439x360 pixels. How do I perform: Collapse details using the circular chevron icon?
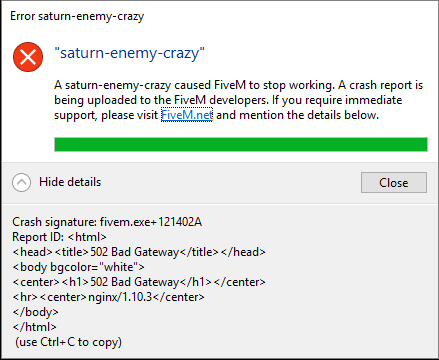click(21, 182)
